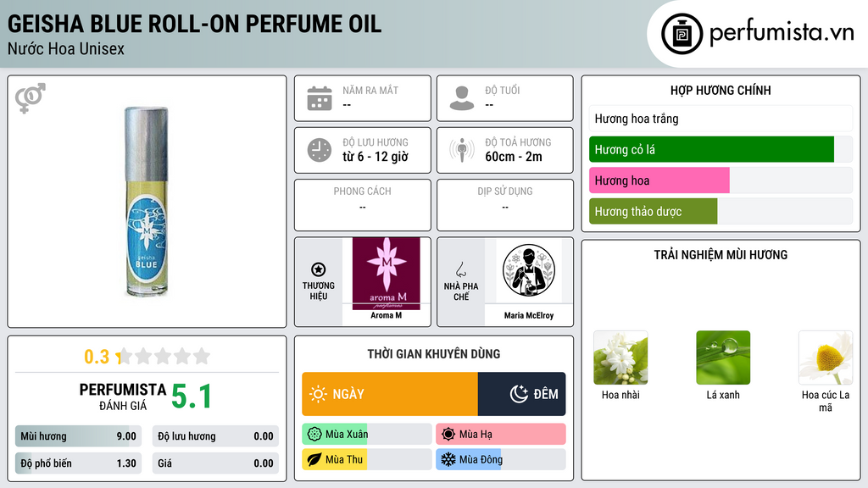Viewport: 868px width, 488px height.
Task: Click the Giá 0.00 score bar
Action: (x=215, y=463)
